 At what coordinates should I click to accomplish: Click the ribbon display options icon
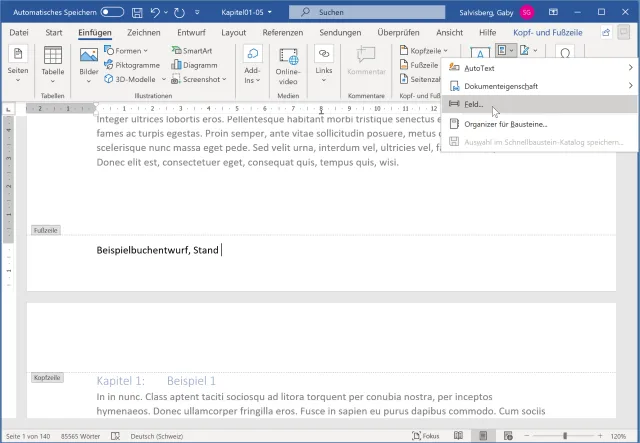point(553,12)
